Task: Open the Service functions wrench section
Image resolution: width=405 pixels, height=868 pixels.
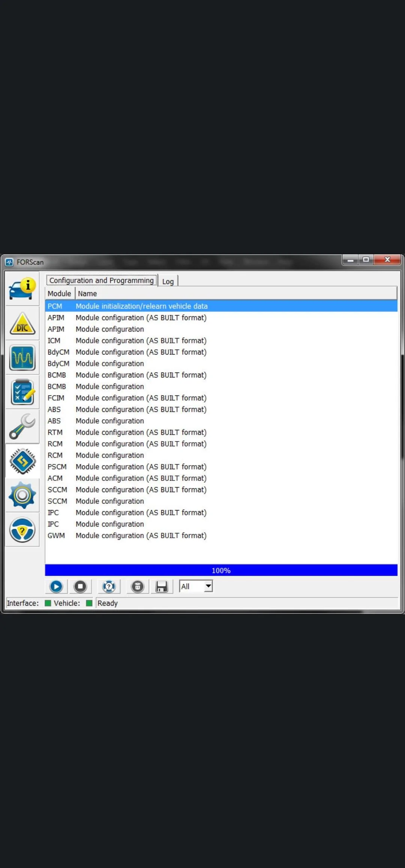Action: pos(22,427)
